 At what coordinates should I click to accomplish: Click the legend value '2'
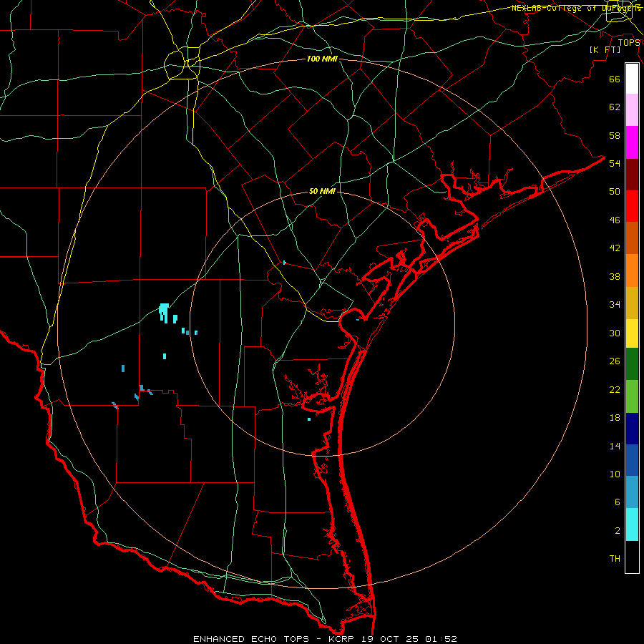pyautogui.click(x=618, y=531)
